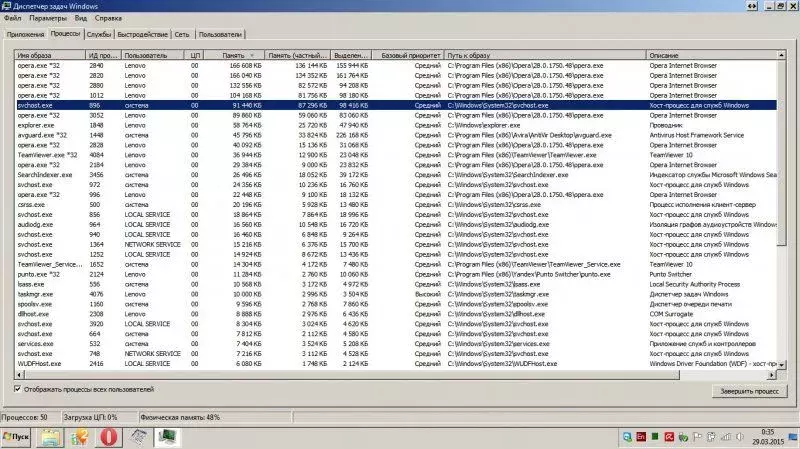Select the WUDFHost.exe process row
Image resolution: width=800 pixels, height=449 pixels.
point(396,364)
